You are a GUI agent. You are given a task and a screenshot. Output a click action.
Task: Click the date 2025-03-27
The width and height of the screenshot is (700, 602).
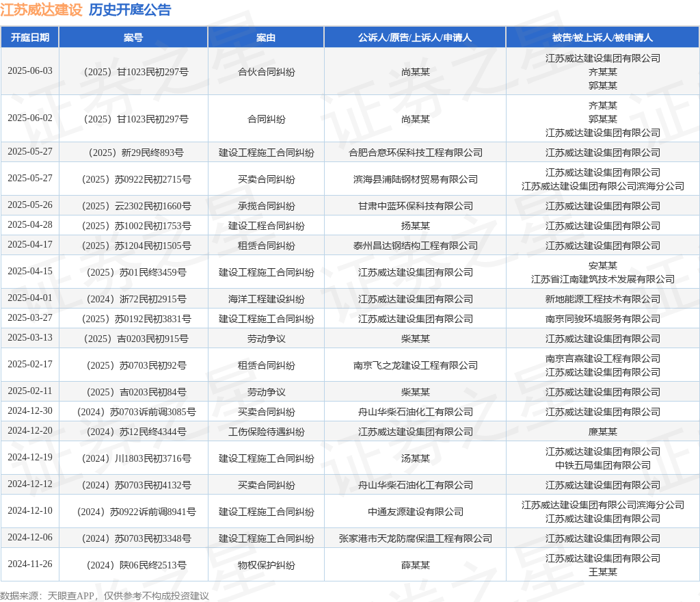pyautogui.click(x=30, y=318)
